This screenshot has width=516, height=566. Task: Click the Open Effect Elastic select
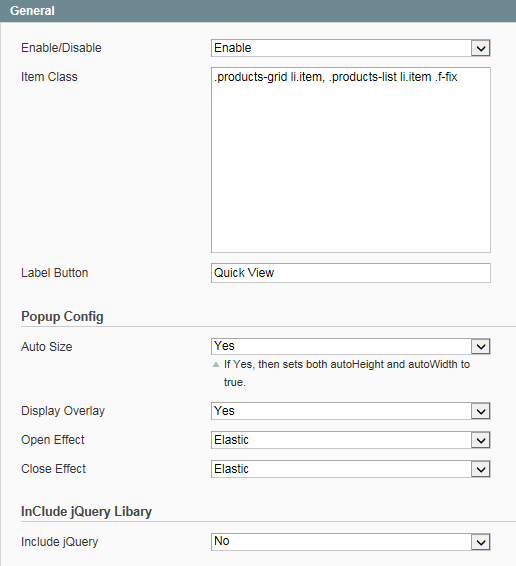pos(351,440)
